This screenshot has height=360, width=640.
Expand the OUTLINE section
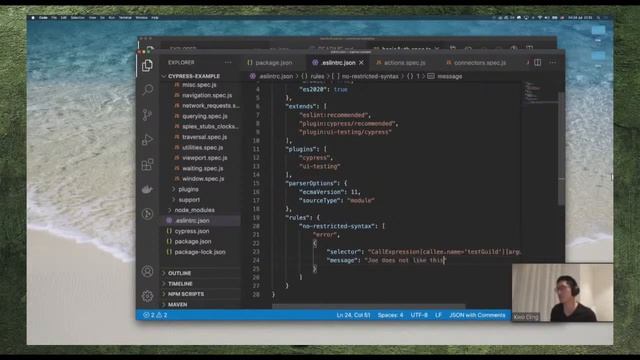(179, 273)
